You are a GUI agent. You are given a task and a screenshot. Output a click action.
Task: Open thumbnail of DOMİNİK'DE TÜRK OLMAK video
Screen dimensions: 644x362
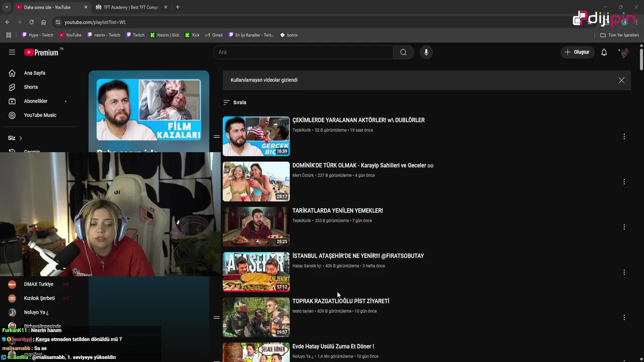pos(256,182)
